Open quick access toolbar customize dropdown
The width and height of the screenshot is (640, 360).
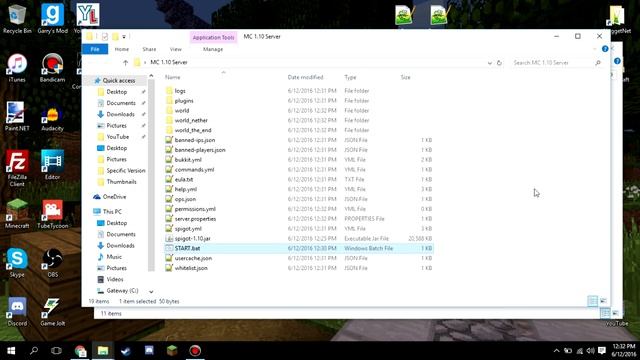(x=124, y=37)
